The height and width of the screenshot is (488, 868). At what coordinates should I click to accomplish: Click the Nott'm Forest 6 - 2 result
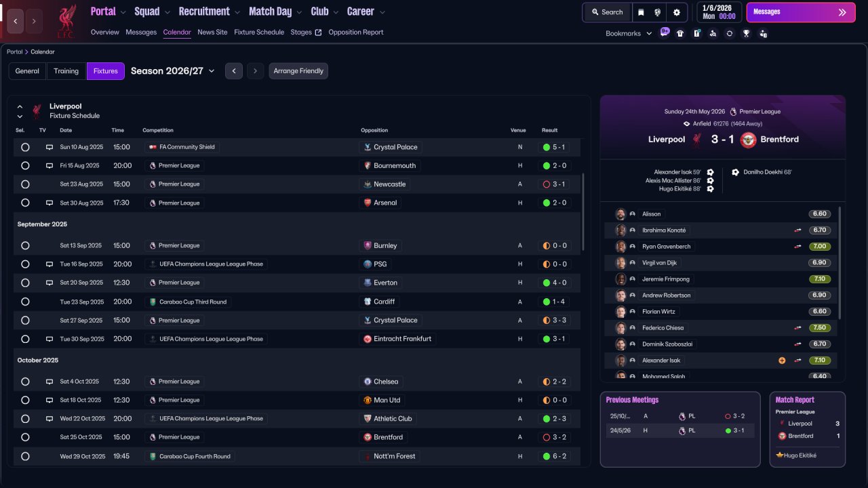(555, 456)
